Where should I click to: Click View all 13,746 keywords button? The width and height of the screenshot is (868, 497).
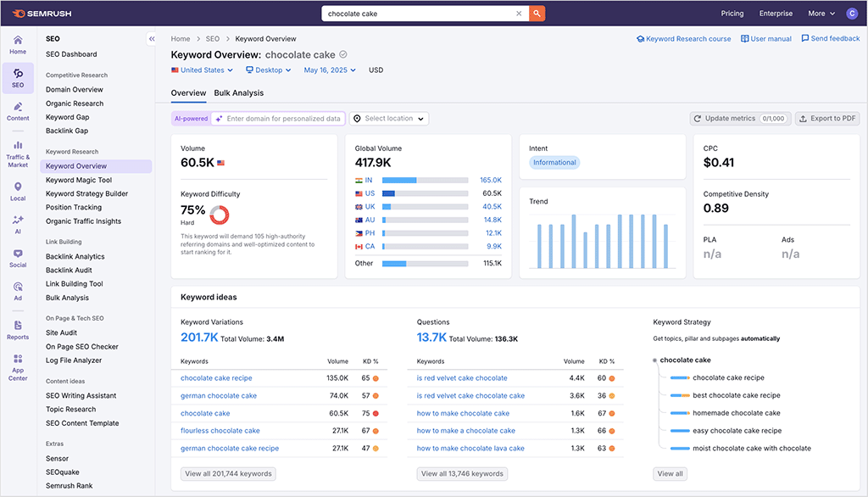point(462,474)
